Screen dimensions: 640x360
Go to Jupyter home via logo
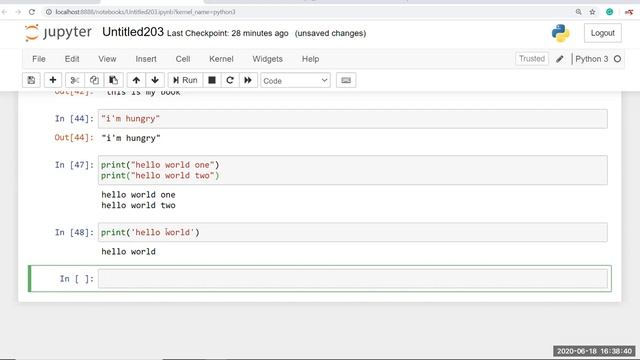[58, 33]
